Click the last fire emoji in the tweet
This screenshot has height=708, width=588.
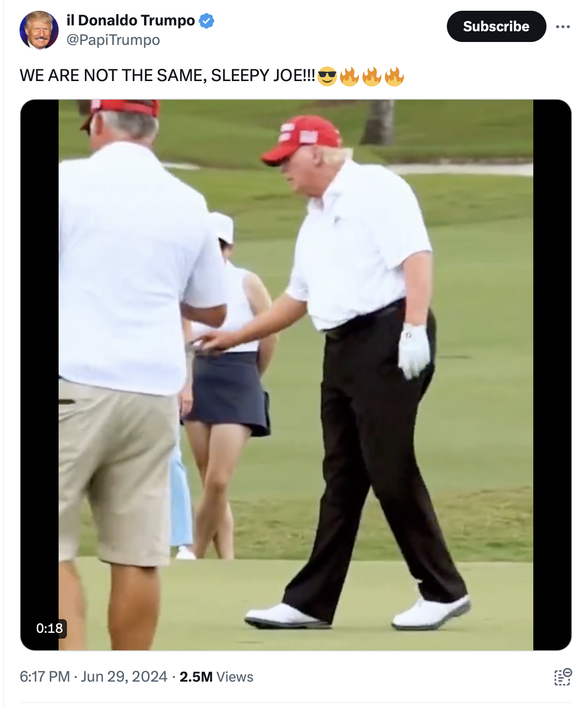click(x=394, y=76)
